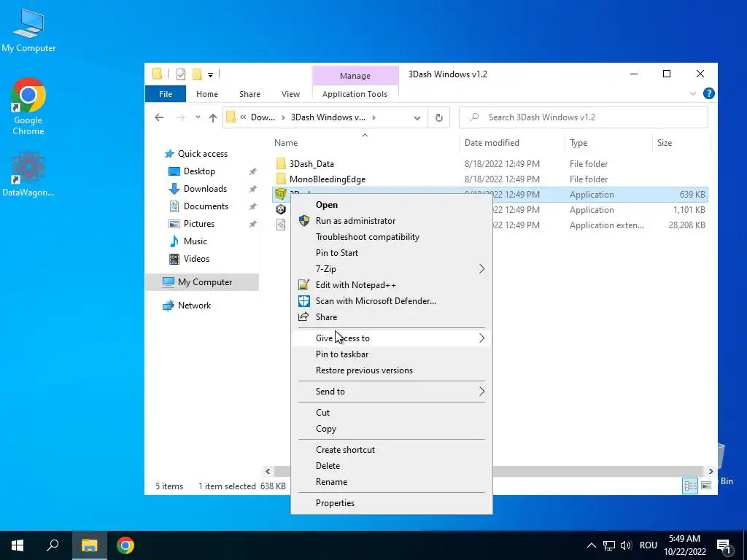
Task: Choose Pin to Start
Action: click(x=391, y=253)
